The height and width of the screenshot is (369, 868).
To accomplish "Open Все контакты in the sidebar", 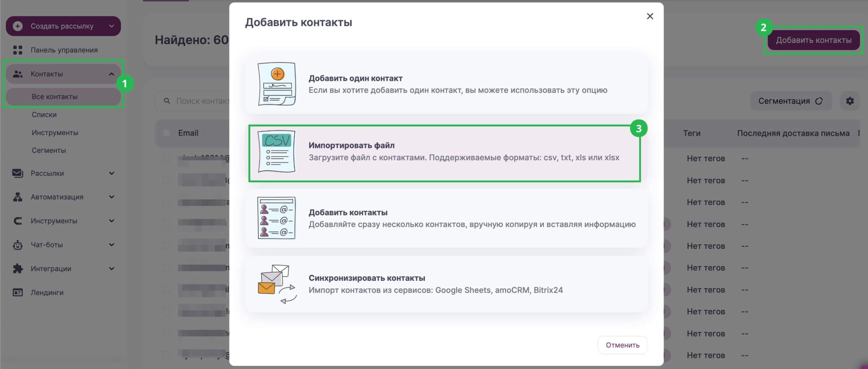I will pyautogui.click(x=63, y=97).
